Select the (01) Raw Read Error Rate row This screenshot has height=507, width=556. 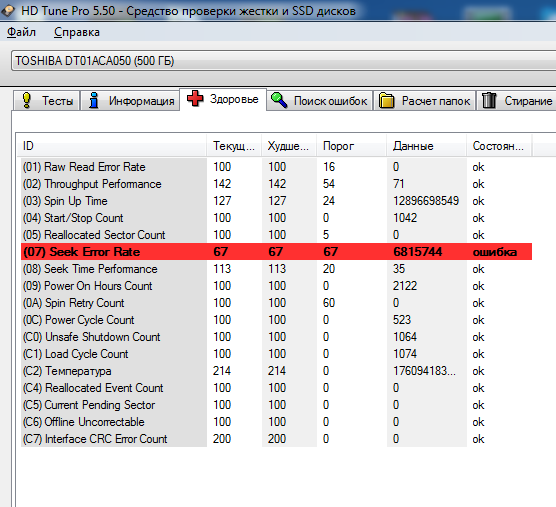pyautogui.click(x=277, y=167)
